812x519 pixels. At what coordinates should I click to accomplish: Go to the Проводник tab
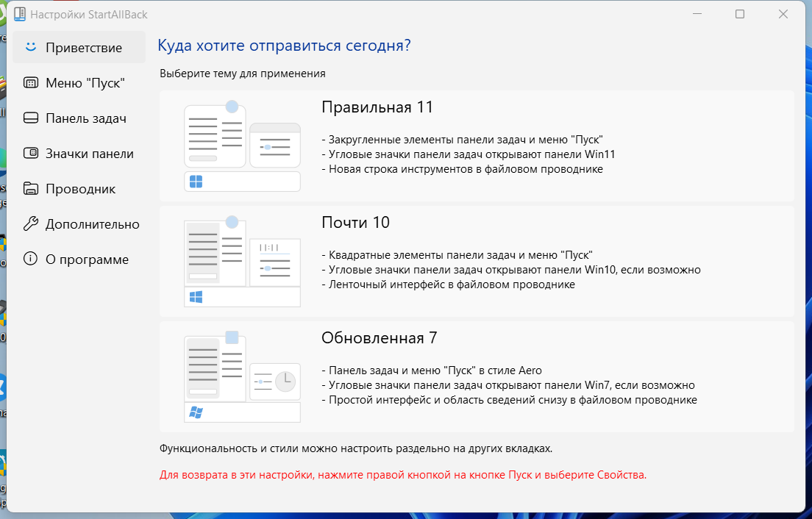pyautogui.click(x=79, y=188)
